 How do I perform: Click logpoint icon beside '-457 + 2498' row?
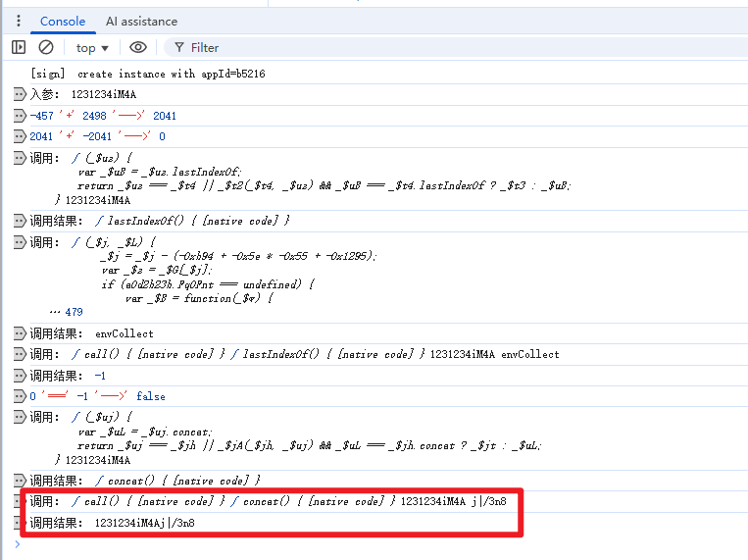click(x=19, y=116)
